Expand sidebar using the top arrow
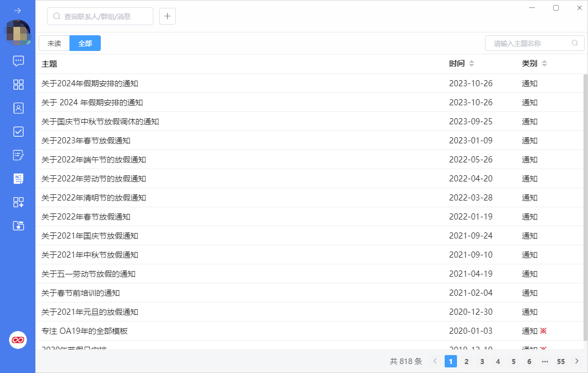The width and height of the screenshot is (588, 373). (18, 11)
